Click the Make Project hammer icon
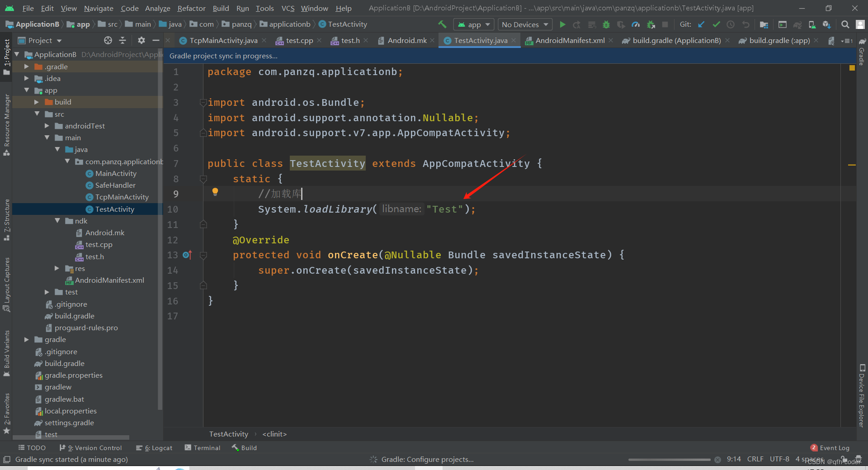This screenshot has height=470, width=868. pyautogui.click(x=442, y=24)
